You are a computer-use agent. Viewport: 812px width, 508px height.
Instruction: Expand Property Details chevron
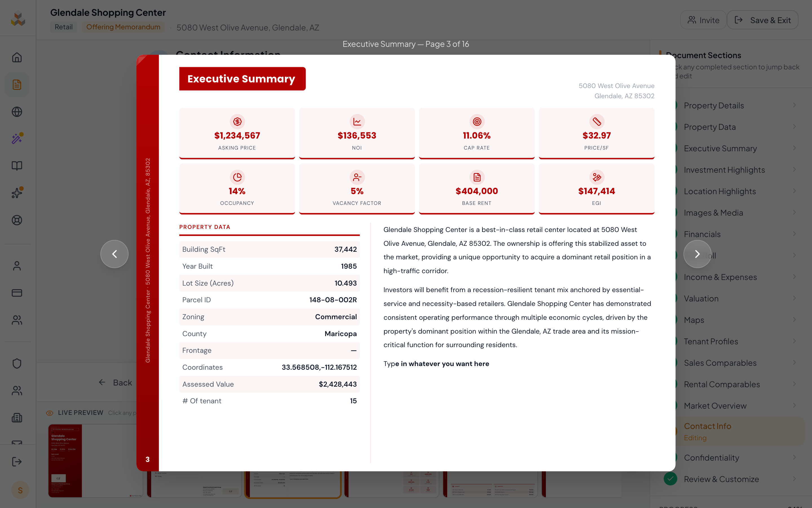click(794, 105)
